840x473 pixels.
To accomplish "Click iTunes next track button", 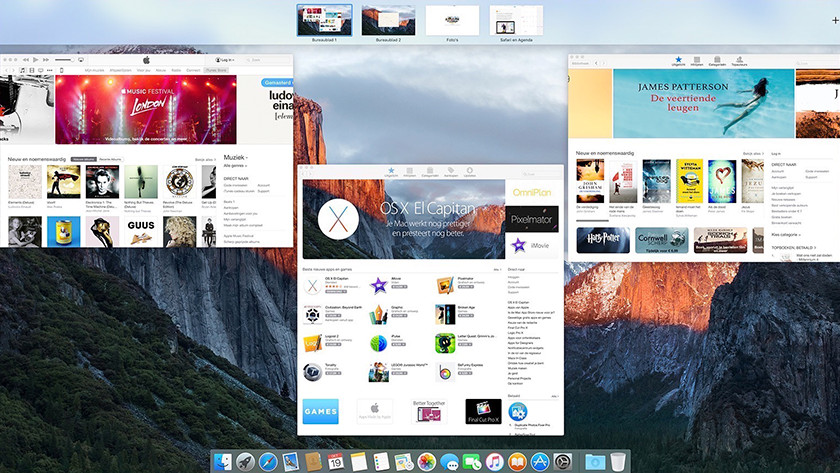I will 46,60.
